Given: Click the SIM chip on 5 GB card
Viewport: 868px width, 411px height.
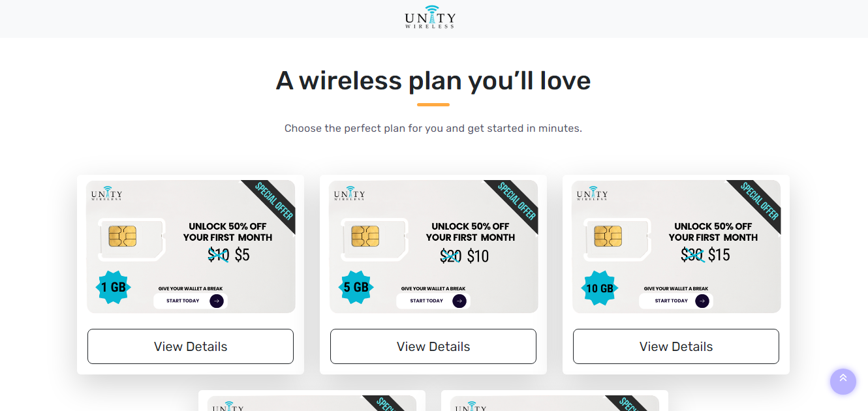Looking at the screenshot, I should pyautogui.click(x=365, y=236).
